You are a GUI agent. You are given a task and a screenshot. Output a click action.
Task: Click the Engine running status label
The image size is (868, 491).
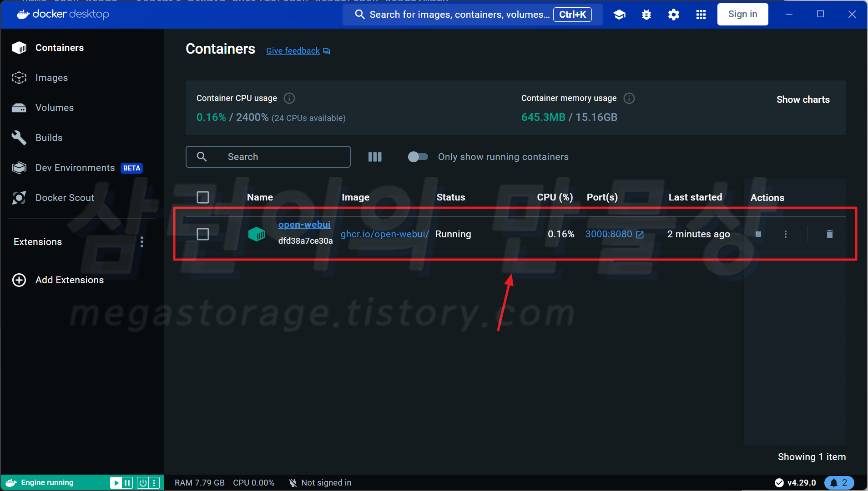pos(47,483)
